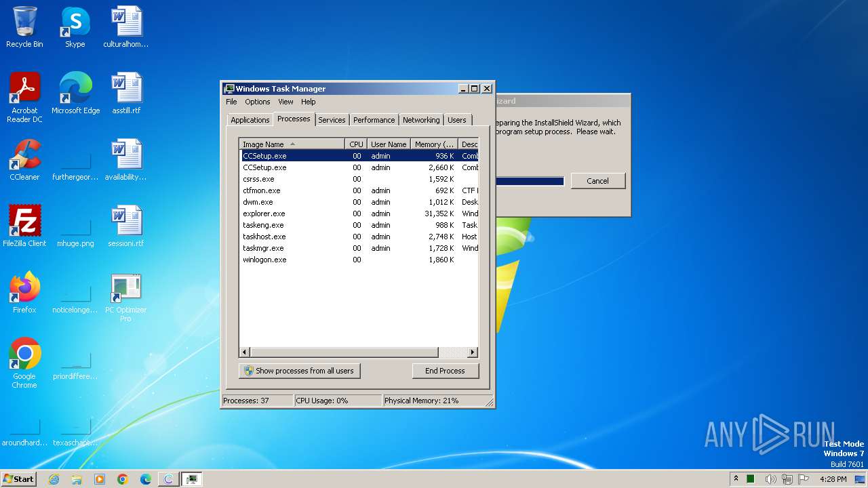Select the ctfmon.exe process row
Image resolution: width=868 pixels, height=488 pixels.
pos(359,190)
